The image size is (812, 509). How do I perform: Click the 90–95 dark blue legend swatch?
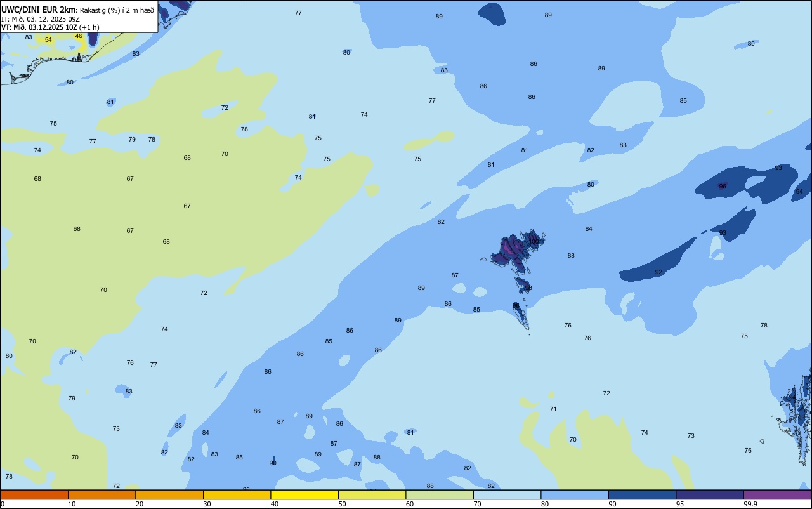tap(642, 494)
